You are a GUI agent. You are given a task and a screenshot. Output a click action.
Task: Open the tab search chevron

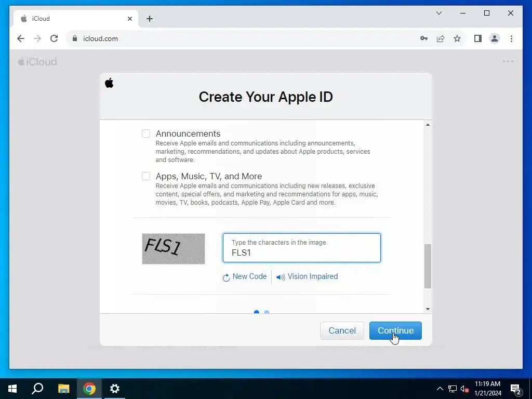point(439,13)
